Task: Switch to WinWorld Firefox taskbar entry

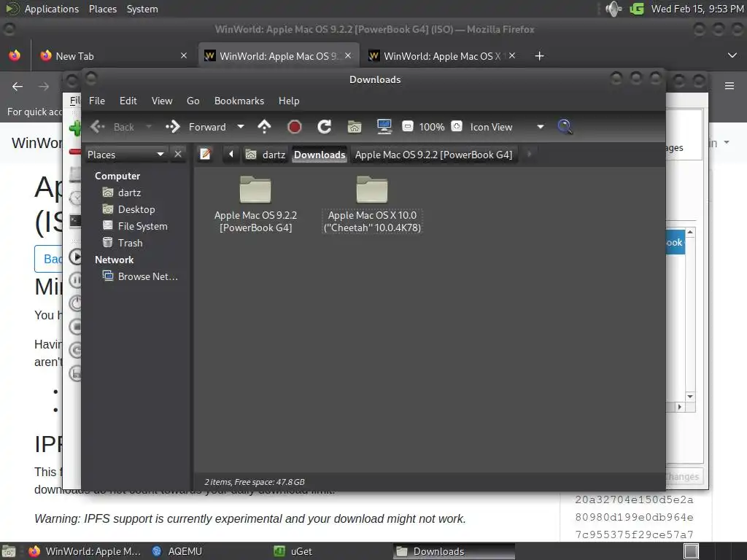Action: 85,551
